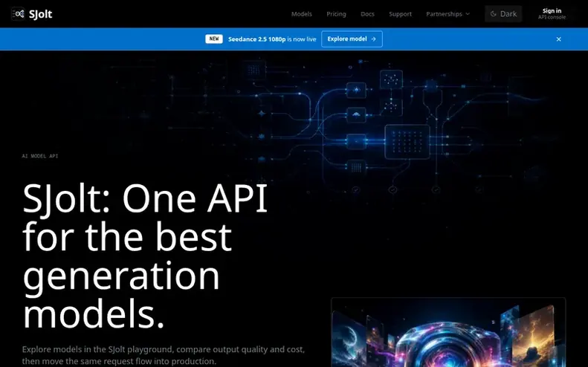Image resolution: width=588 pixels, height=367 pixels.
Task: Click the NEW badge in banner
Action: pyautogui.click(x=214, y=39)
